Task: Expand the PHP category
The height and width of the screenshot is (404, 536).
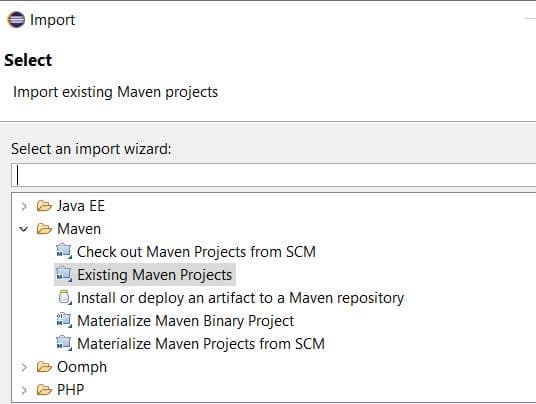Action: tap(24, 390)
